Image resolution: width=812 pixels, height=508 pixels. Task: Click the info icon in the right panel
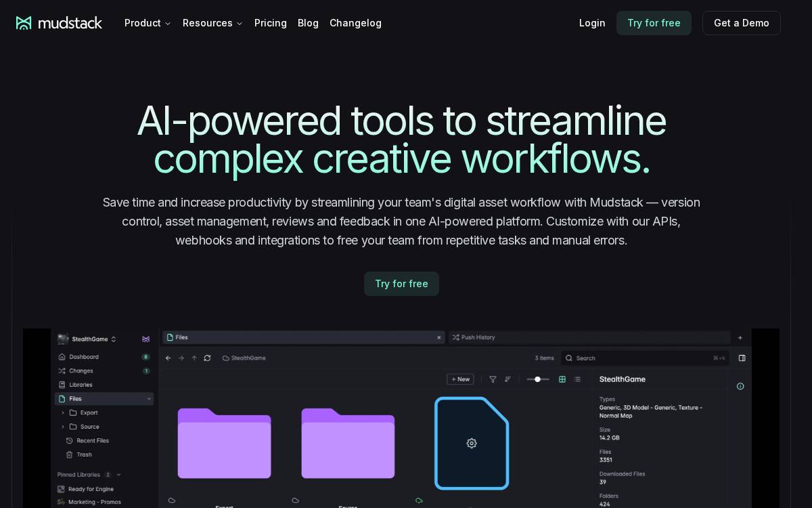coord(740,386)
